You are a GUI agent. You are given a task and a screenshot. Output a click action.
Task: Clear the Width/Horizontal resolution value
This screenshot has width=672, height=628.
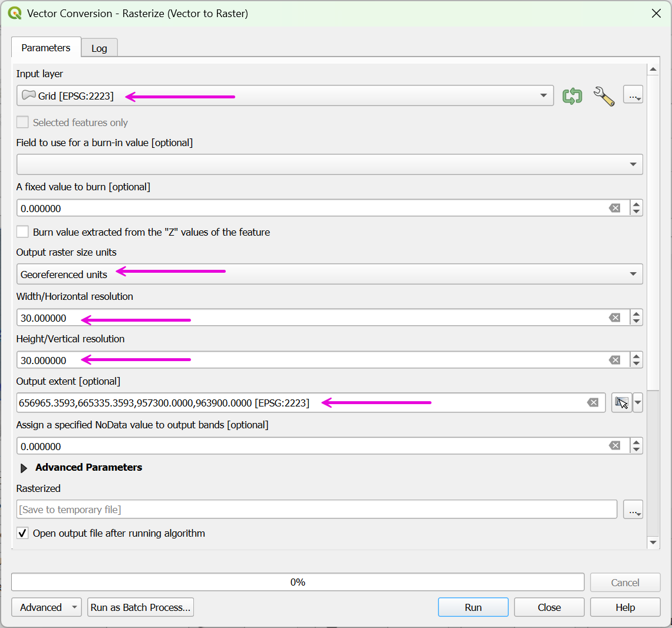pos(614,318)
